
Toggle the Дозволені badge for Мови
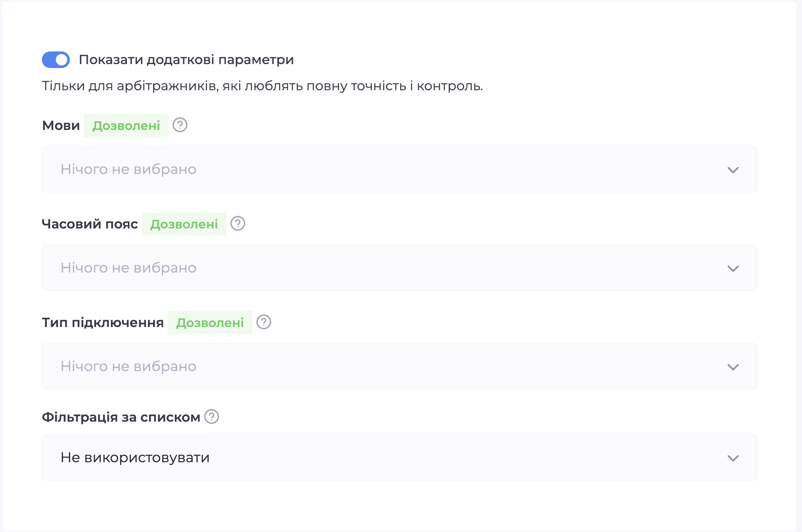(126, 125)
